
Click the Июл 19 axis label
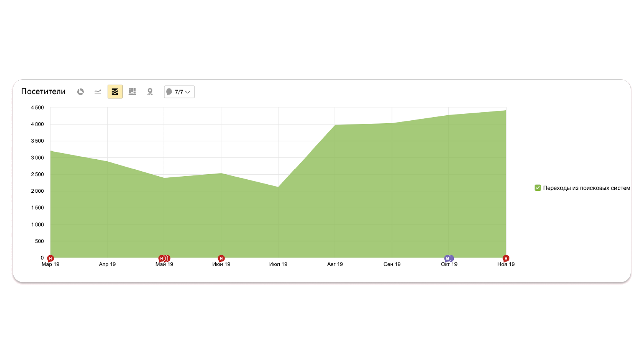coord(278,264)
